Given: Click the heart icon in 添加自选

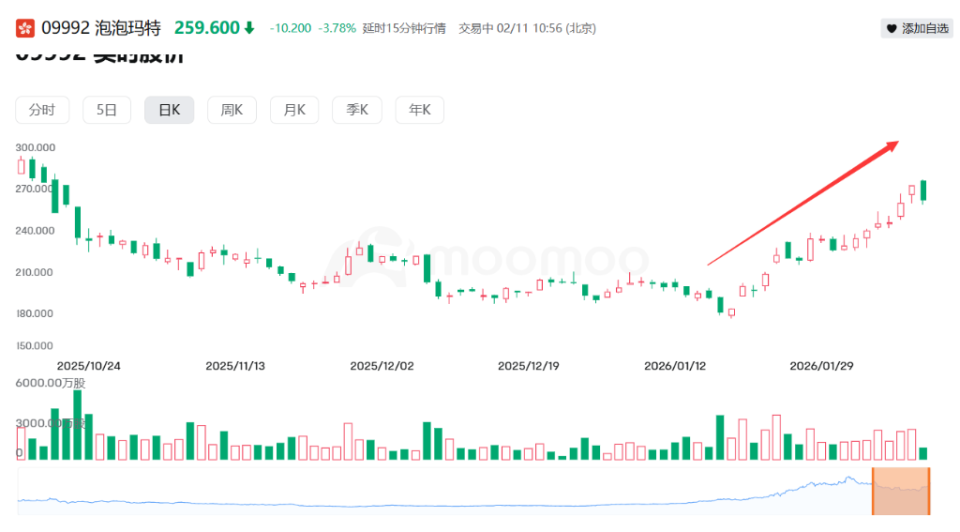Looking at the screenshot, I should (891, 28).
